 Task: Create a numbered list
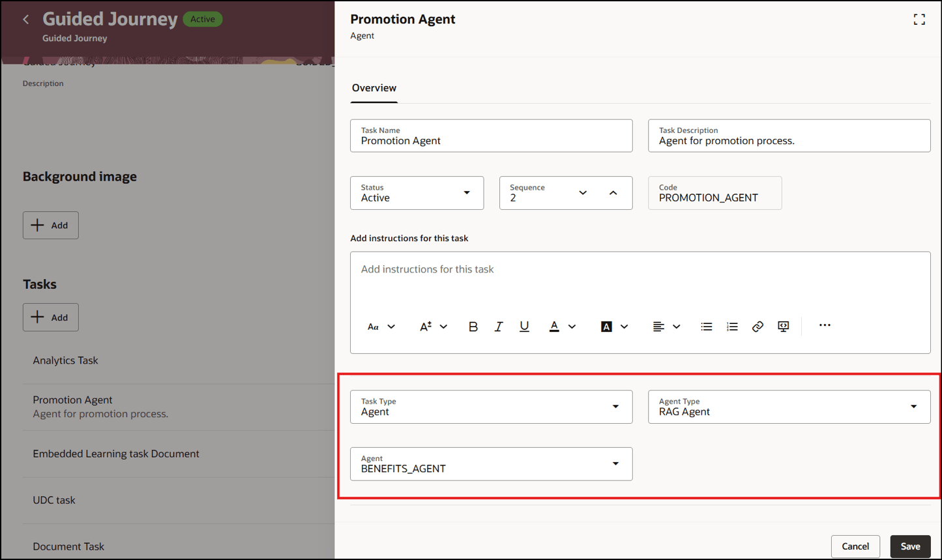[x=732, y=326]
